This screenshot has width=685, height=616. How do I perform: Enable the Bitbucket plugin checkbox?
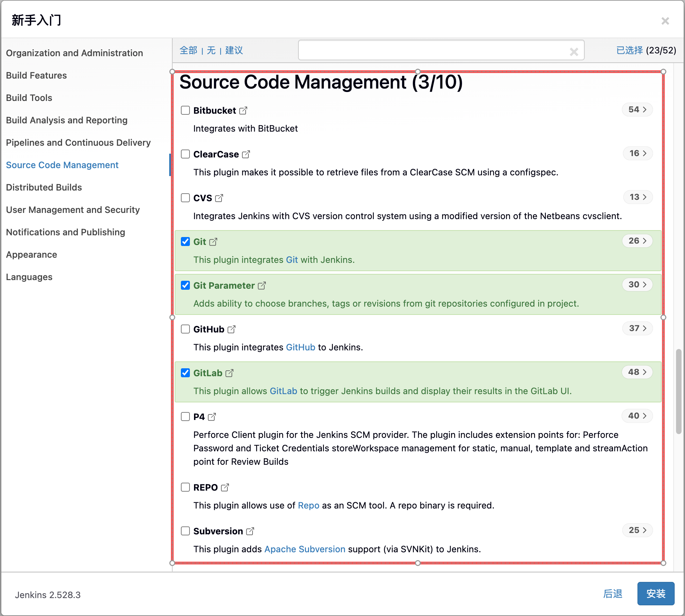tap(185, 110)
